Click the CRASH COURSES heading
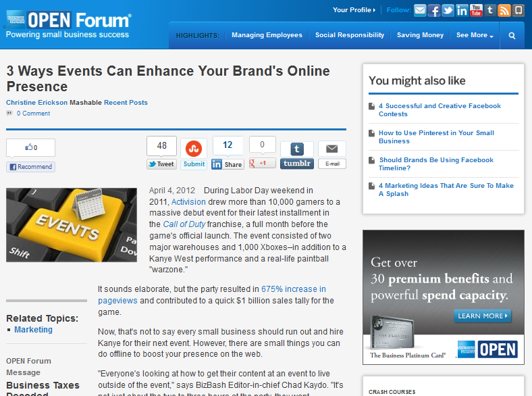 (x=392, y=392)
